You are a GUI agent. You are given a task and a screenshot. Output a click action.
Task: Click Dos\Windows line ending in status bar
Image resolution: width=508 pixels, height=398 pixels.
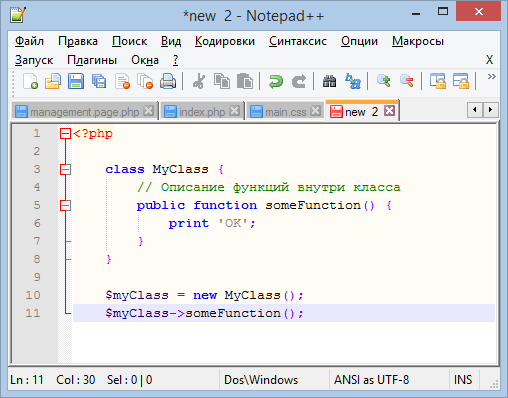click(x=261, y=380)
